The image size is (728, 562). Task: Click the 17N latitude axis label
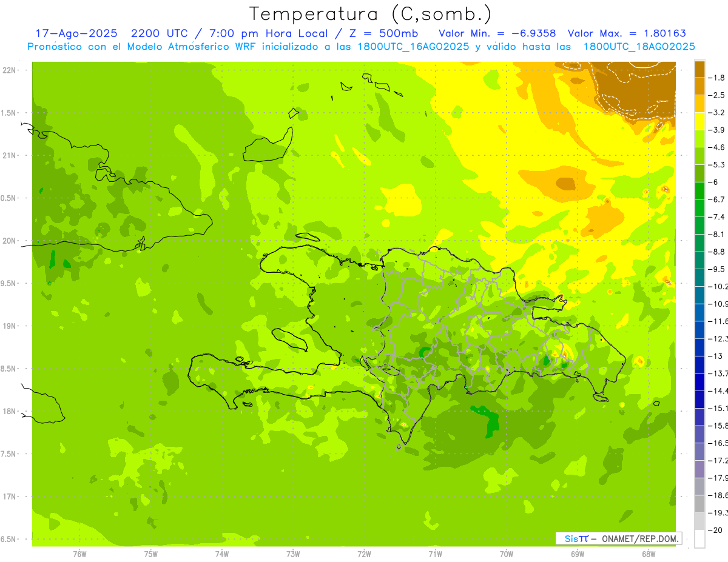point(10,497)
